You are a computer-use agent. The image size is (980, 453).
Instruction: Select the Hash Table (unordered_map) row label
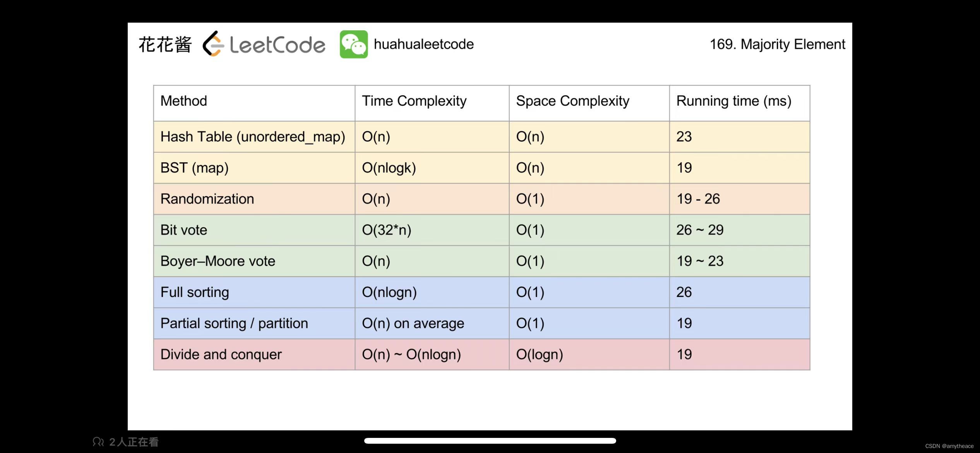click(253, 137)
